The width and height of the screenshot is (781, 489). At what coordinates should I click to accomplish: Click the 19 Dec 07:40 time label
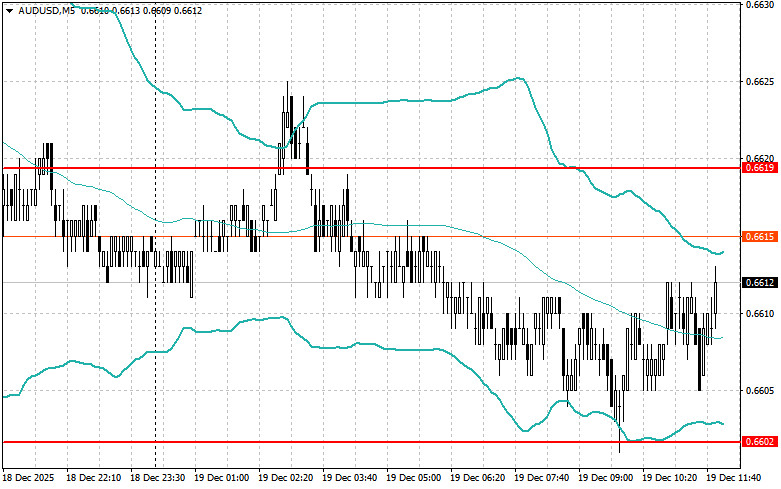coord(541,478)
